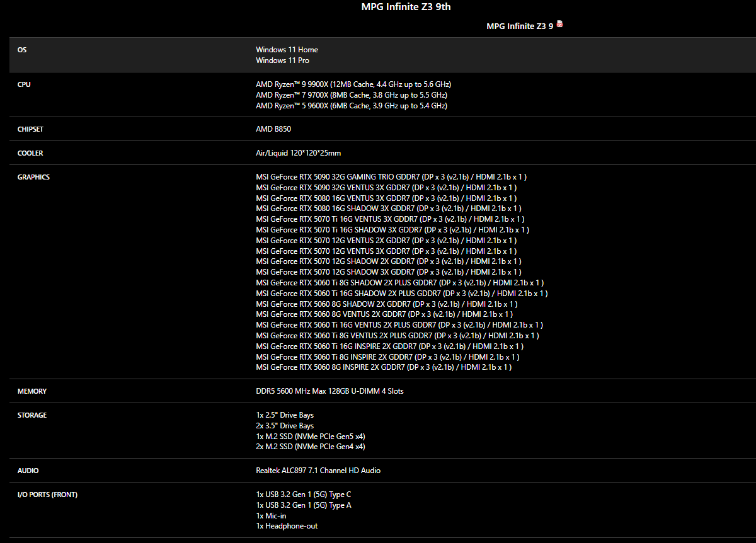
Task: Click the USB 3.2 Gen 1 Type C line
Action: point(303,494)
